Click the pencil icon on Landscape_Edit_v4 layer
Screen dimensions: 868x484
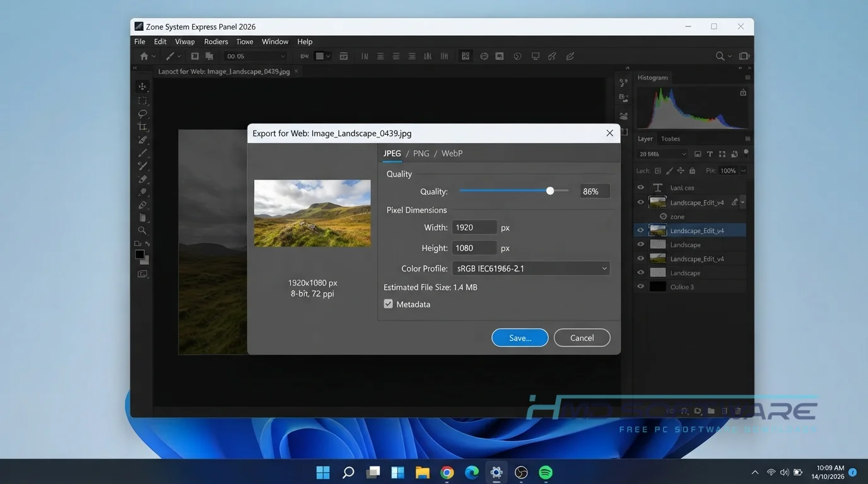(734, 202)
